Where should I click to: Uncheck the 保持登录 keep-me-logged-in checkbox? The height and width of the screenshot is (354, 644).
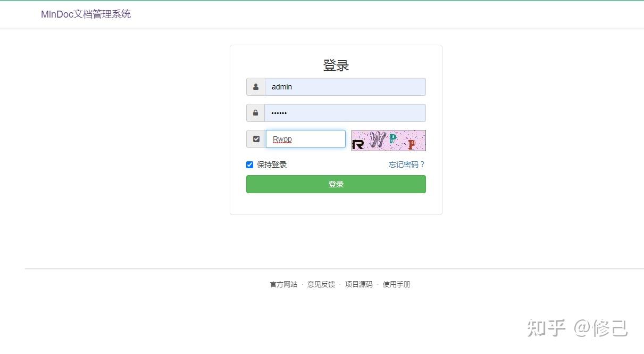point(249,164)
